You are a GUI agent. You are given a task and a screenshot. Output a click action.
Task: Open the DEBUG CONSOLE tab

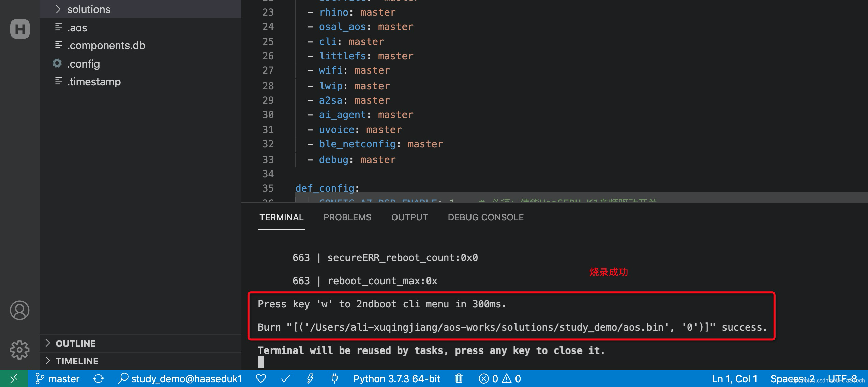coord(485,217)
